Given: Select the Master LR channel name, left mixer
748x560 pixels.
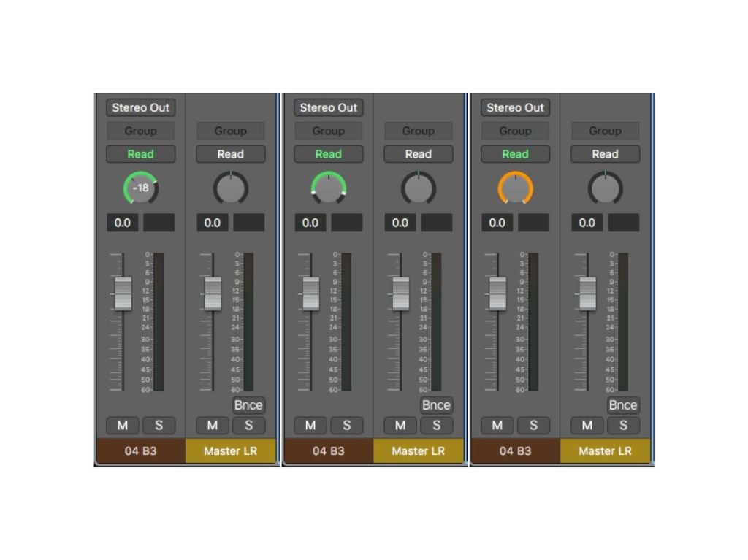Looking at the screenshot, I should point(230,451).
